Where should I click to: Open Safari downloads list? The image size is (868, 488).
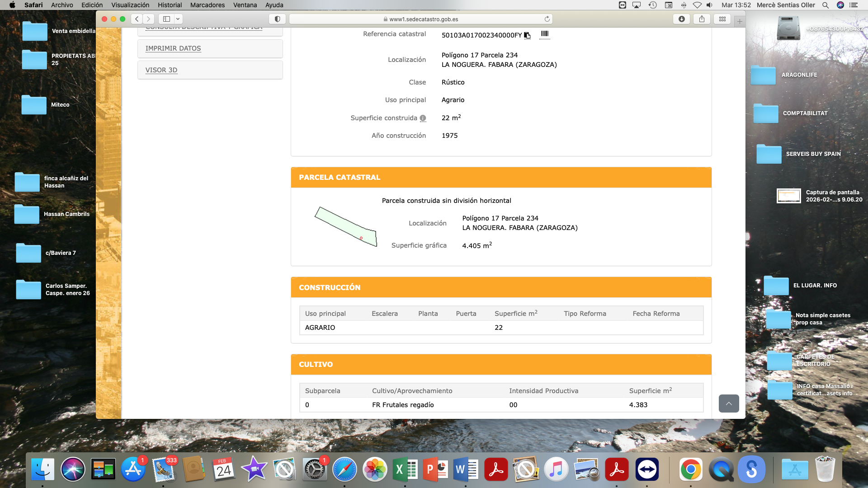coord(681,19)
